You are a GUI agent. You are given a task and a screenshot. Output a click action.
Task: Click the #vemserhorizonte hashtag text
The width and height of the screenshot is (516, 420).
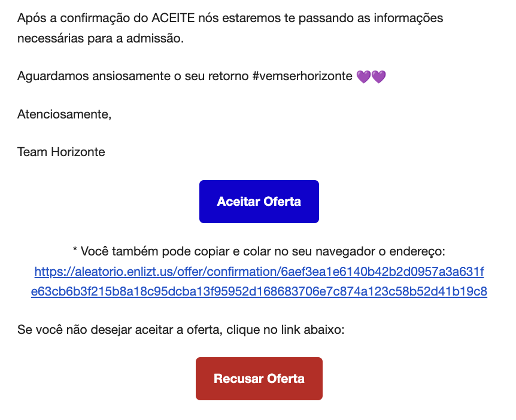tap(302, 76)
